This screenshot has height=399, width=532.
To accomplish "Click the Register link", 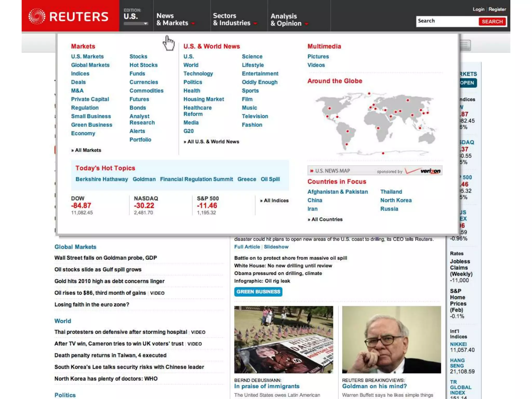I will tap(497, 9).
